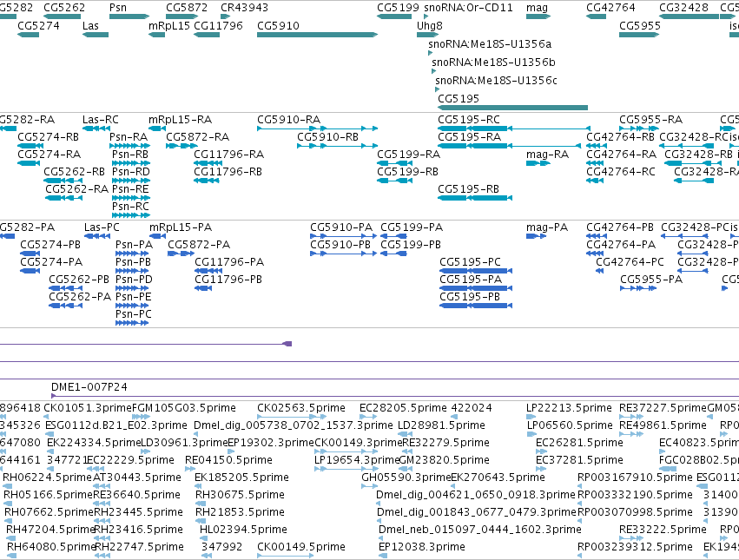Click EST EP12038.3prime
The height and width of the screenshot is (560, 739).
point(422,547)
